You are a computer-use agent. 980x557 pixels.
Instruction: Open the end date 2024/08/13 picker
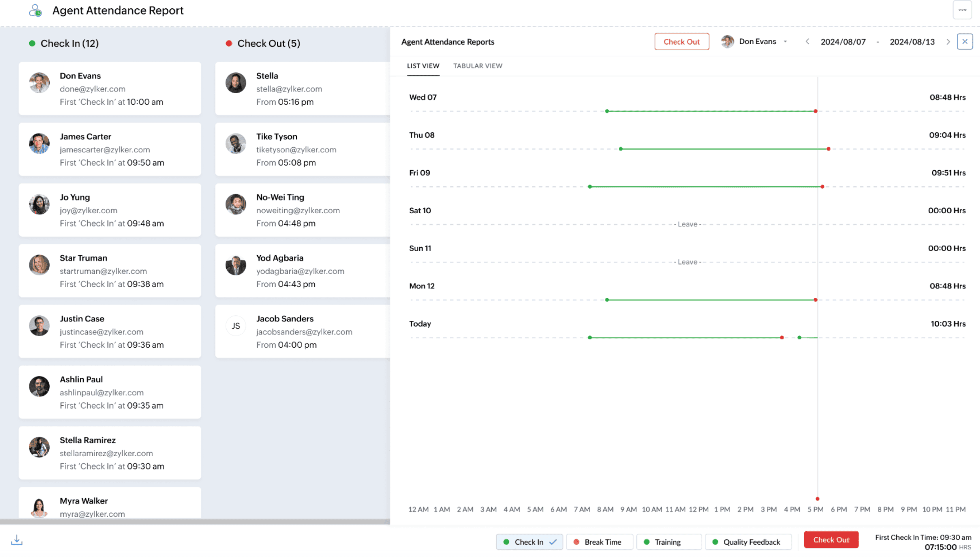[x=912, y=42]
